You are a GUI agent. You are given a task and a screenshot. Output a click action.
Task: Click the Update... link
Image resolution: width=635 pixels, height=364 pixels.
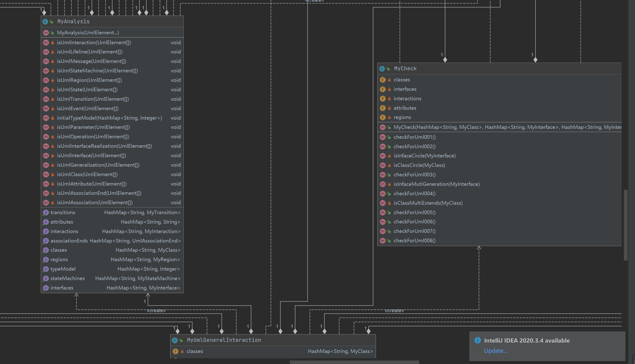(x=495, y=350)
